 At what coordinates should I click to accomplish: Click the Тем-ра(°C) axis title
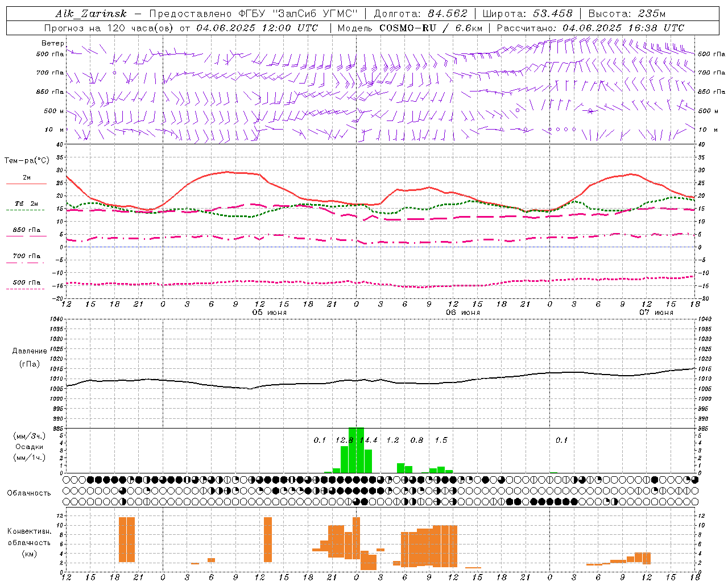pos(27,161)
